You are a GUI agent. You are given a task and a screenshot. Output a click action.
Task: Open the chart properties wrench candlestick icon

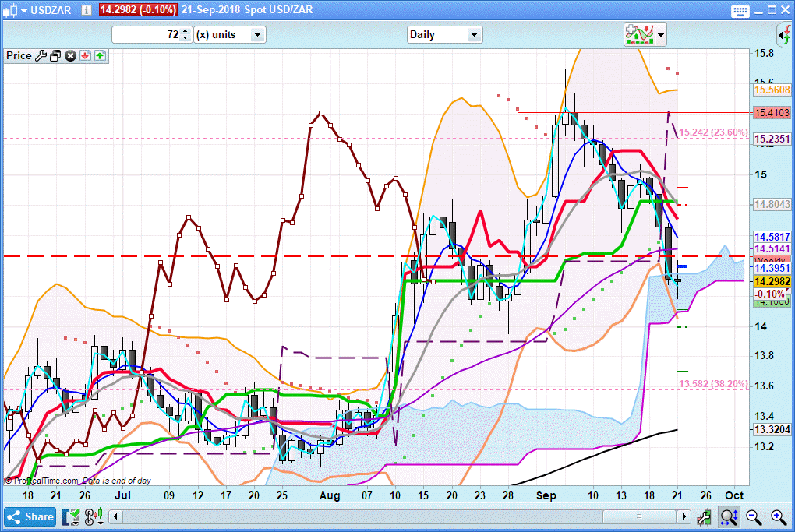coord(704,517)
